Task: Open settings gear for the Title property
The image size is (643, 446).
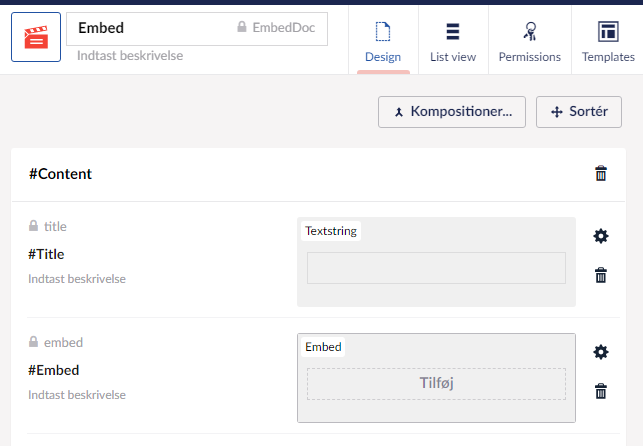Action: [x=600, y=236]
